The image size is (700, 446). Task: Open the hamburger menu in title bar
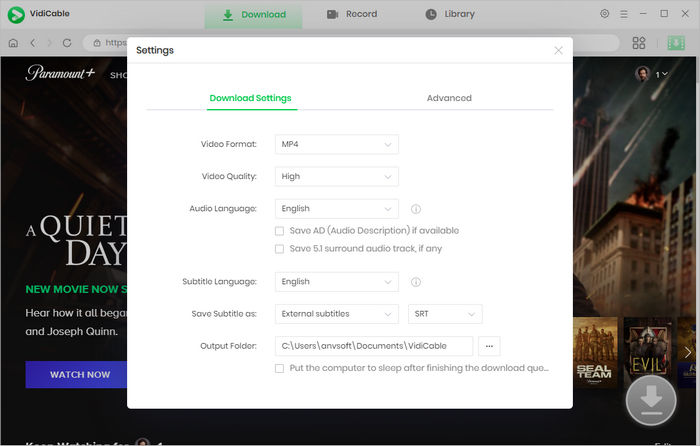(x=624, y=14)
